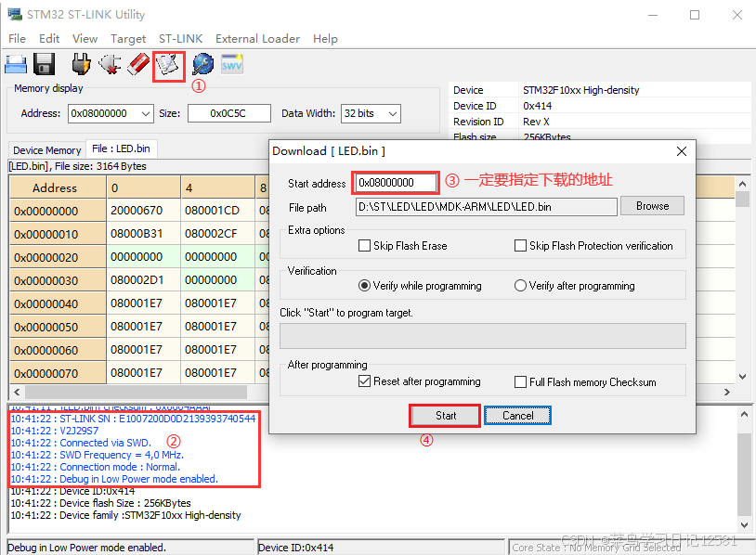Click the Disconnect from target icon
Screen dimensions: 756x555
(111, 63)
